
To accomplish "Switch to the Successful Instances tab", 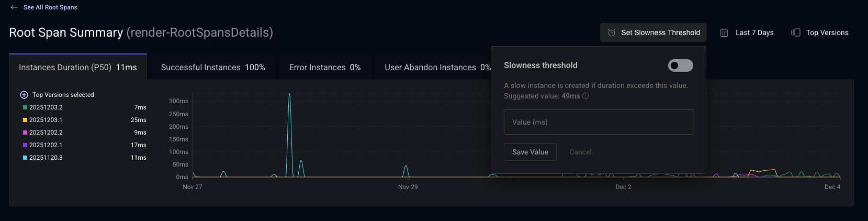I will coord(213,68).
